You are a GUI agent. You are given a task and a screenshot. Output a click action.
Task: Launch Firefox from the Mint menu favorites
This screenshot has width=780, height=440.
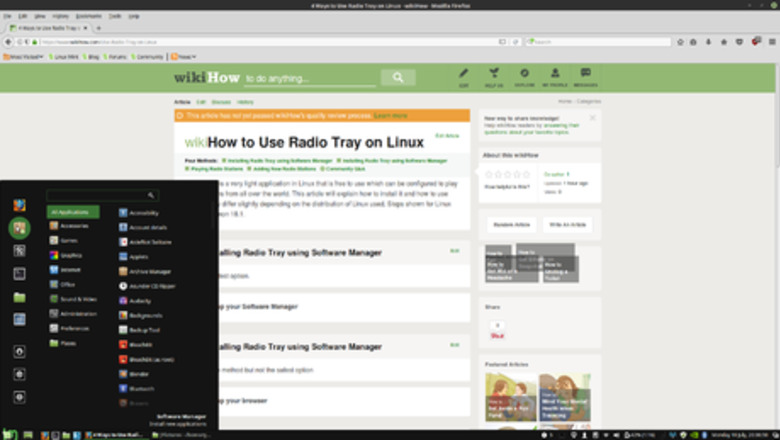(x=19, y=205)
